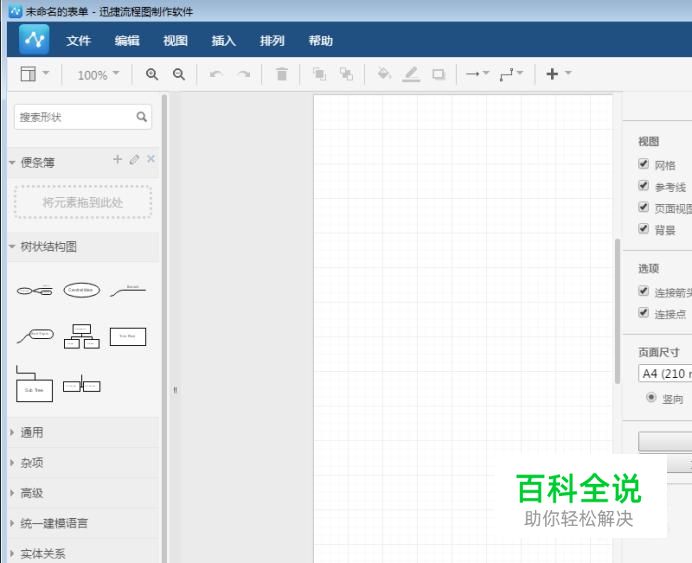Select the 竖向 portrait radio button
This screenshot has height=563, width=692.
[x=651, y=397]
